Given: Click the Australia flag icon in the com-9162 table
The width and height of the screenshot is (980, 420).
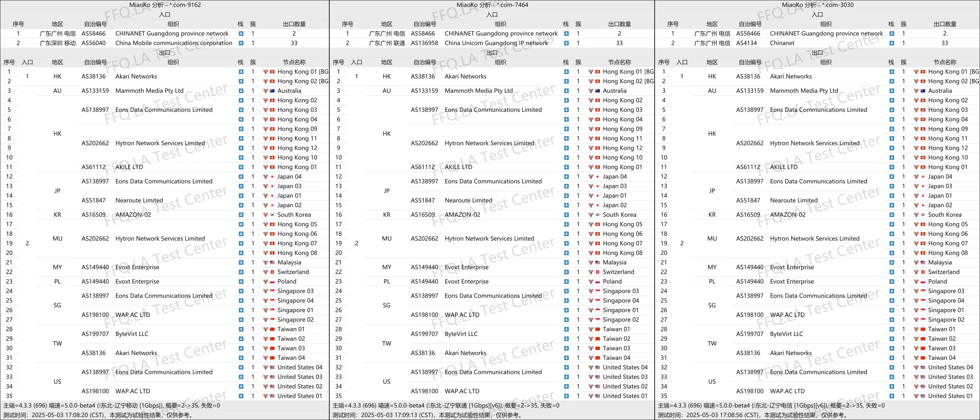Looking at the screenshot, I should click(272, 91).
